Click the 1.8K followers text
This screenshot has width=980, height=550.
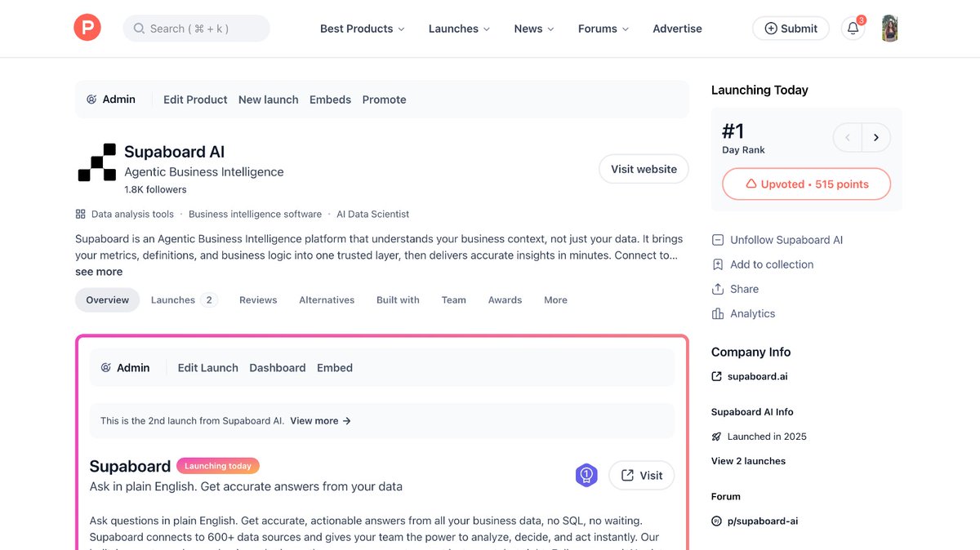[x=155, y=189]
